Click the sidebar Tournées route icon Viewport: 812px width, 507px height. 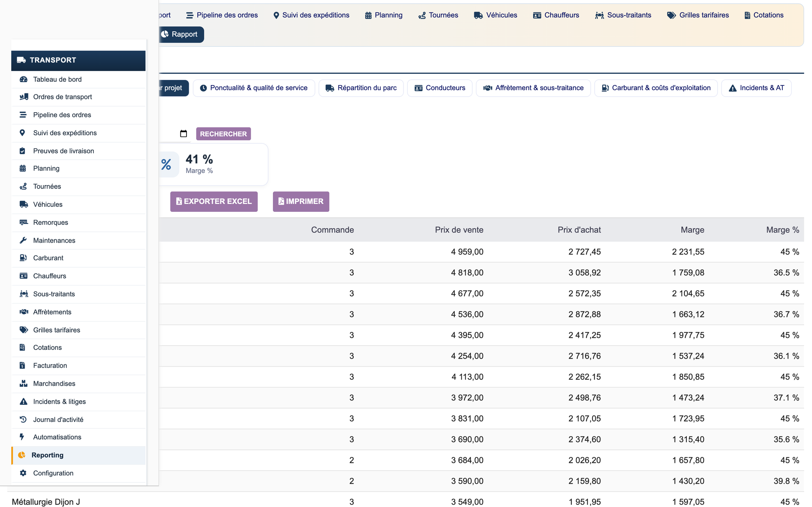point(23,186)
